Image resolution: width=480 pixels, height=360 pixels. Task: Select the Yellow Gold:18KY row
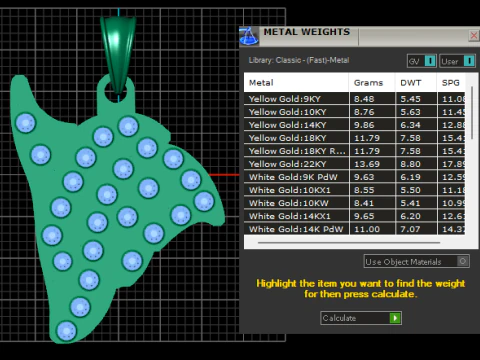(354, 138)
